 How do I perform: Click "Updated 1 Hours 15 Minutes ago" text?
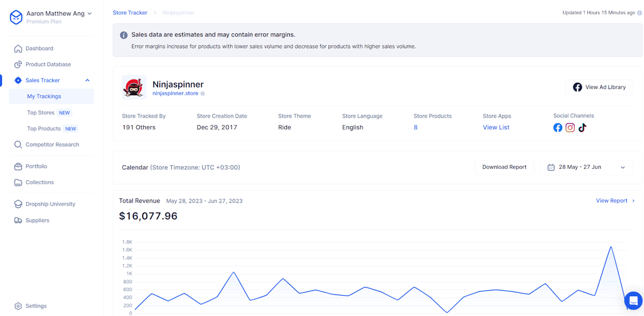pos(598,12)
